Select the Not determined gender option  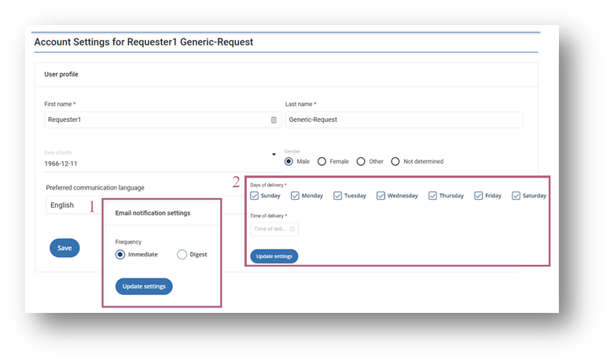coord(395,161)
